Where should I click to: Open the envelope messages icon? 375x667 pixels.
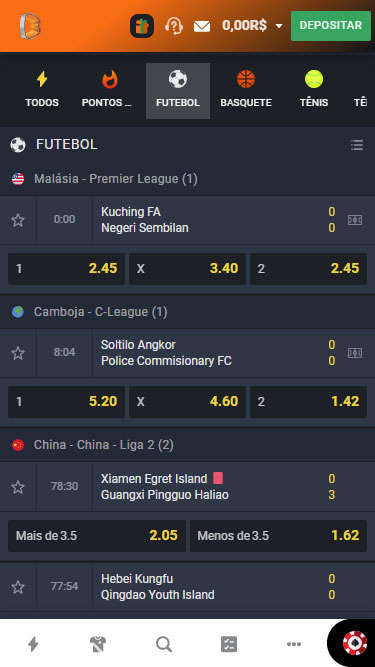tap(202, 26)
